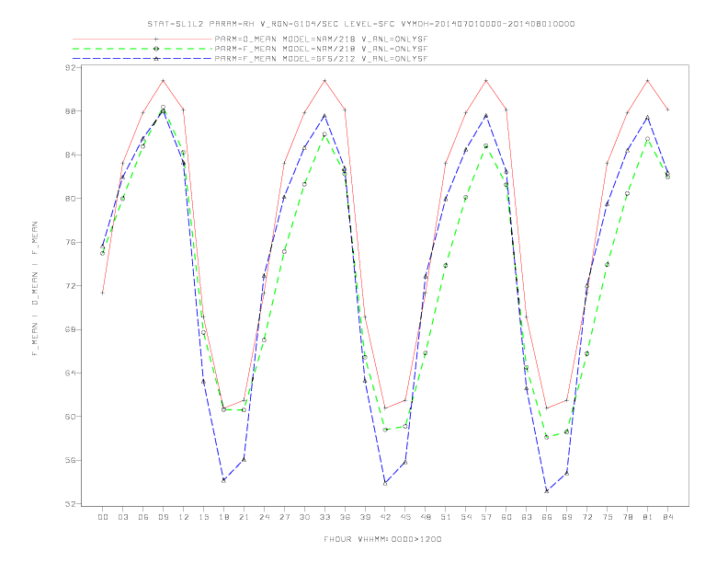Click x-axis forecast hour label 66
728x563 pixels.
tap(547, 517)
